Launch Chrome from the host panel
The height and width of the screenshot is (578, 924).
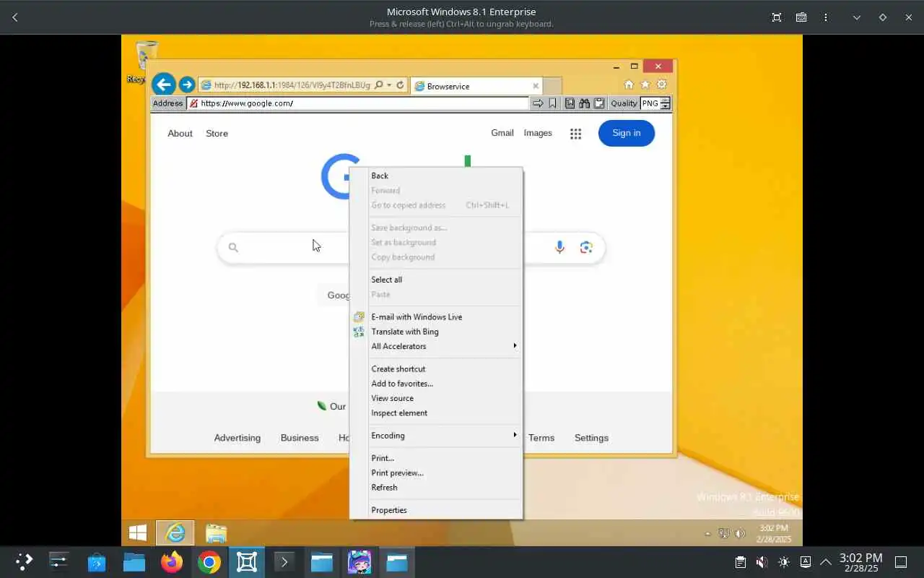pyautogui.click(x=209, y=562)
